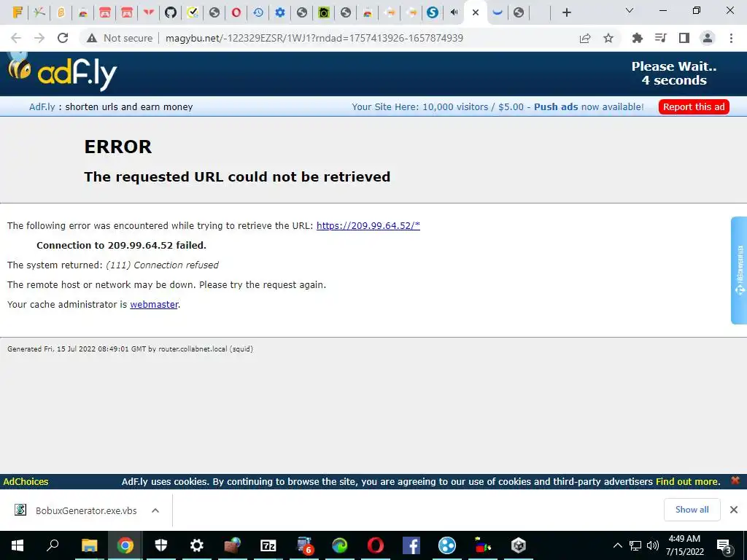Dismiss the cookie notice with red X
The image size is (747, 560).
point(735,481)
